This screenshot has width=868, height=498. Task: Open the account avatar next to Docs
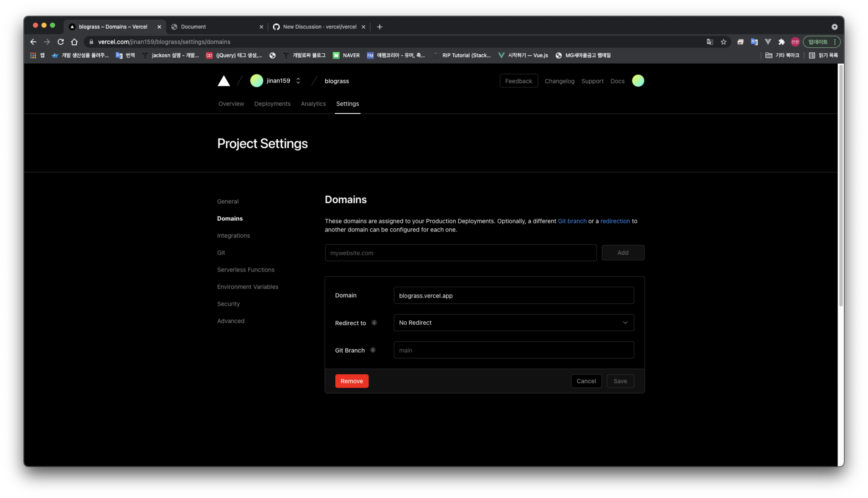(638, 81)
